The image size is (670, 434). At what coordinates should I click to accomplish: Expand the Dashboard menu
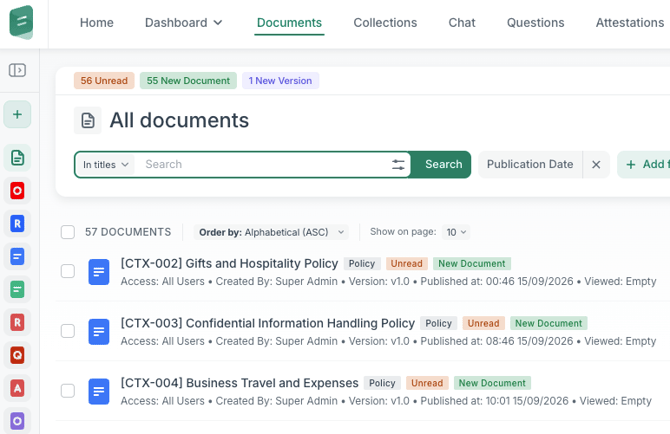[x=184, y=23]
